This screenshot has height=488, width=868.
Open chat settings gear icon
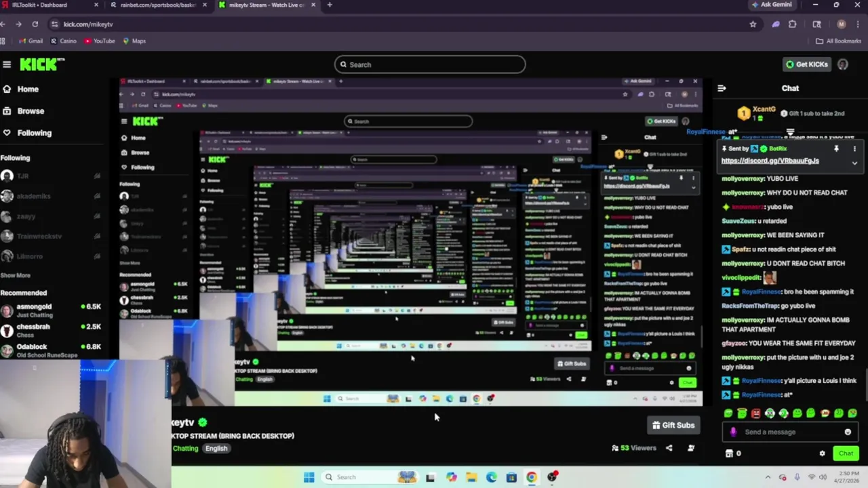pos(822,453)
